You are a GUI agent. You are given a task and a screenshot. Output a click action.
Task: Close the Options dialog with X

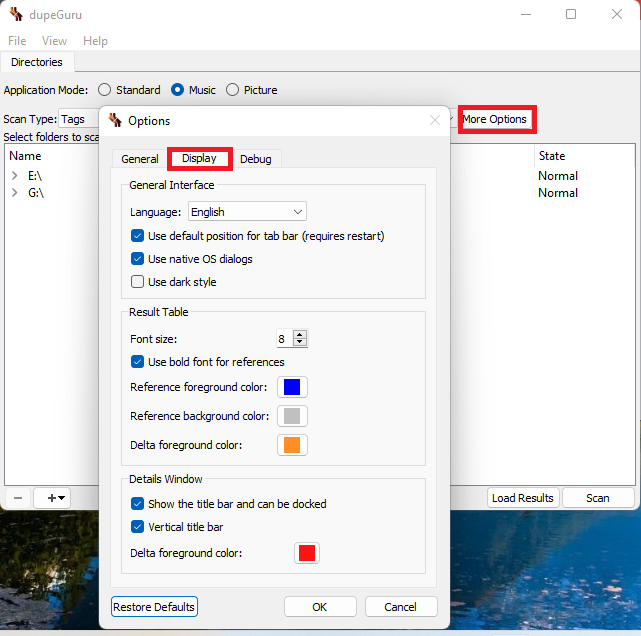(435, 120)
